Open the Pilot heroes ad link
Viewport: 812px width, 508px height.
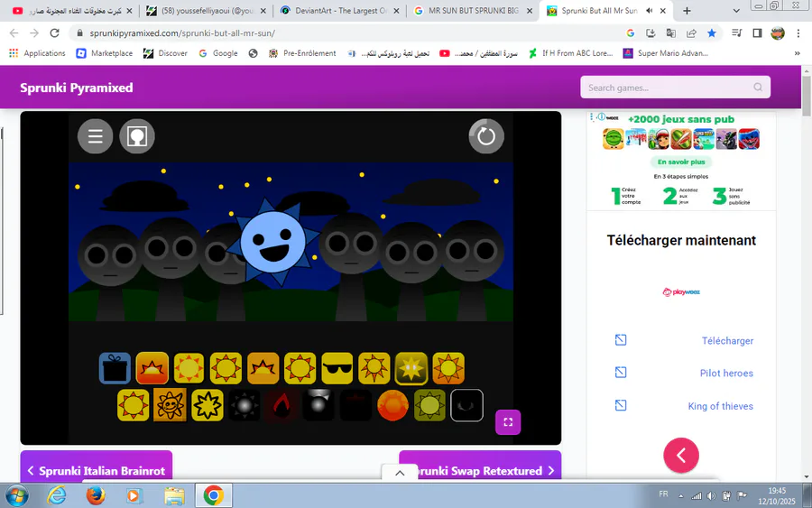[726, 373]
